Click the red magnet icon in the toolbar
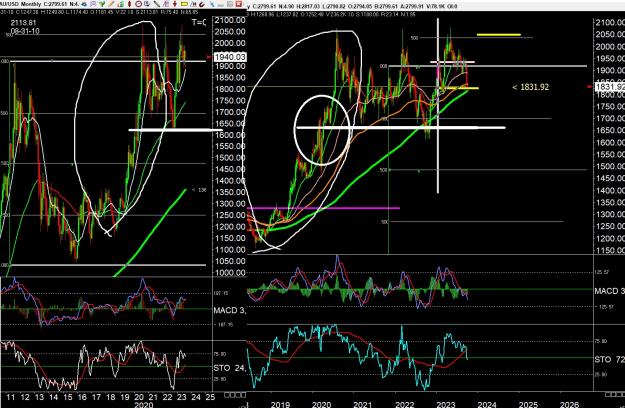Screen dimensions: 625x408 click(202, 4)
